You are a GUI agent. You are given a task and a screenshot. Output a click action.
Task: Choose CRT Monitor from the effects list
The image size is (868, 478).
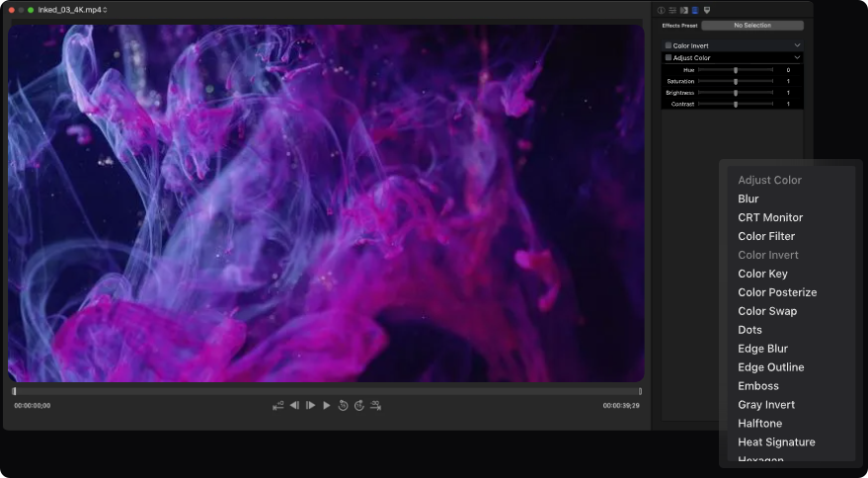point(770,217)
